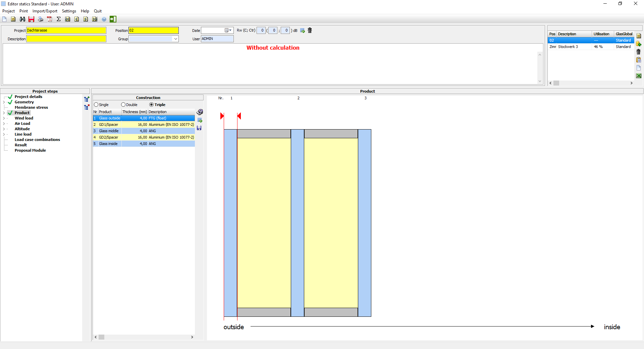
Task: Select Load case combinations step
Action: click(37, 140)
